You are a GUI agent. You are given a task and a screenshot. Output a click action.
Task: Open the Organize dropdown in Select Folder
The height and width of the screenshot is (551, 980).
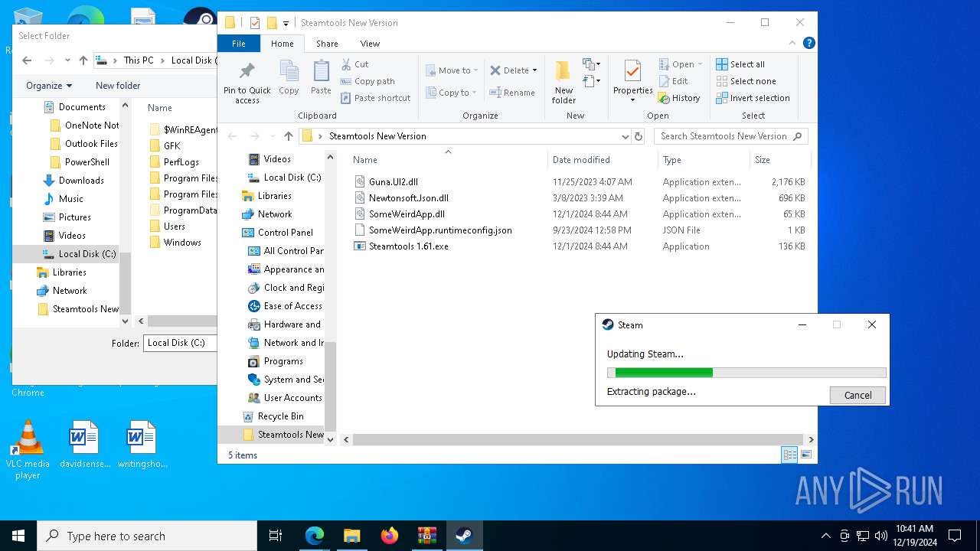pos(49,86)
